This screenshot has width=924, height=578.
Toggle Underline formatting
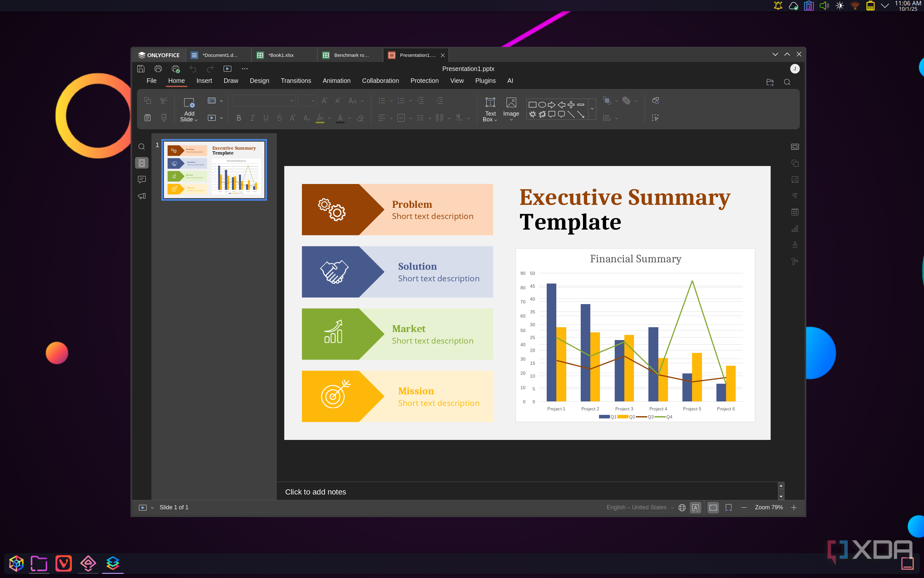click(x=266, y=118)
